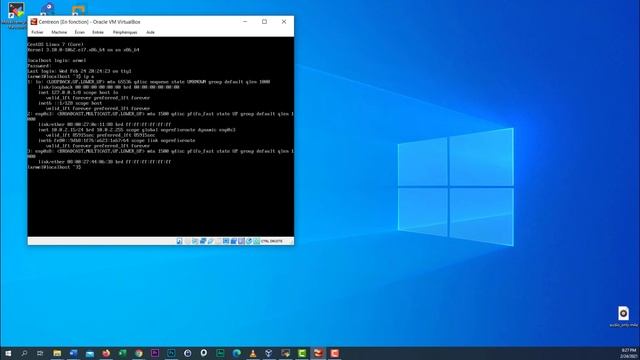Click the mouse integration status icon
Viewport: 640px width, 360px height.
coord(249,241)
